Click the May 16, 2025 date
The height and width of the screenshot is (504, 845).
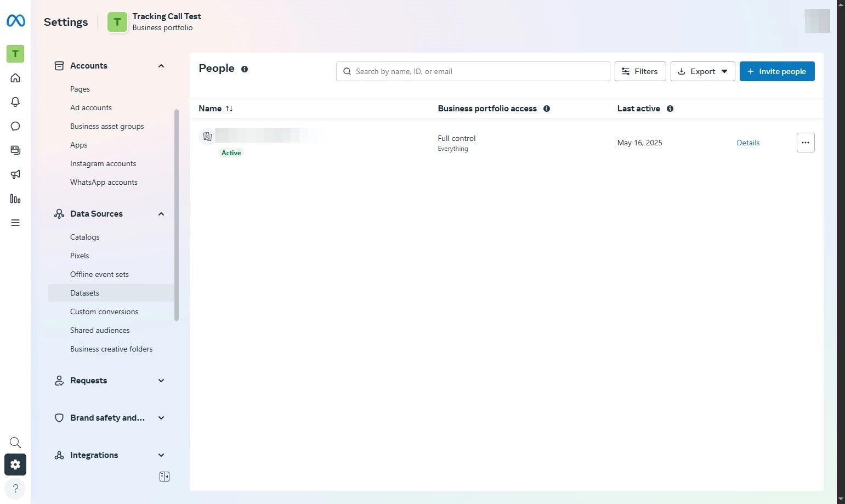[639, 143]
